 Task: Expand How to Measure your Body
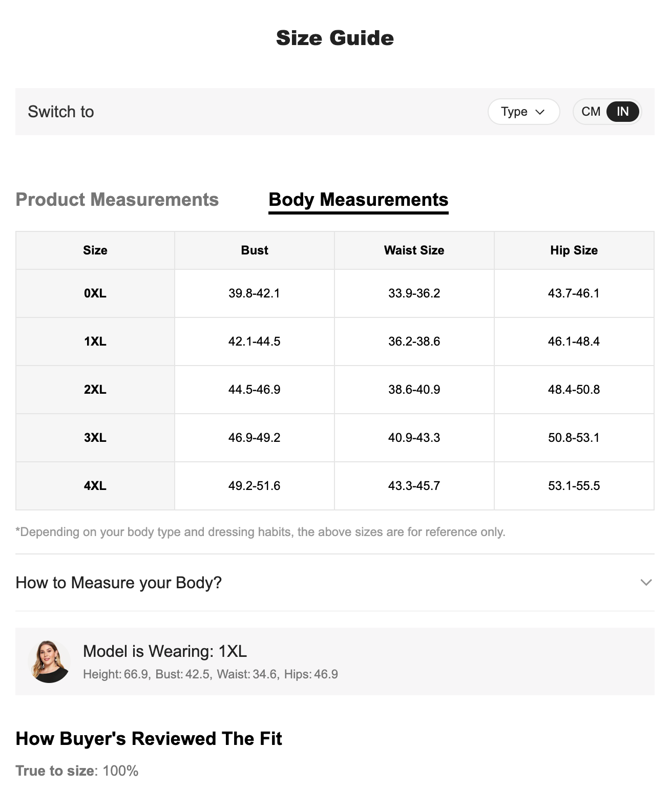pos(119,583)
